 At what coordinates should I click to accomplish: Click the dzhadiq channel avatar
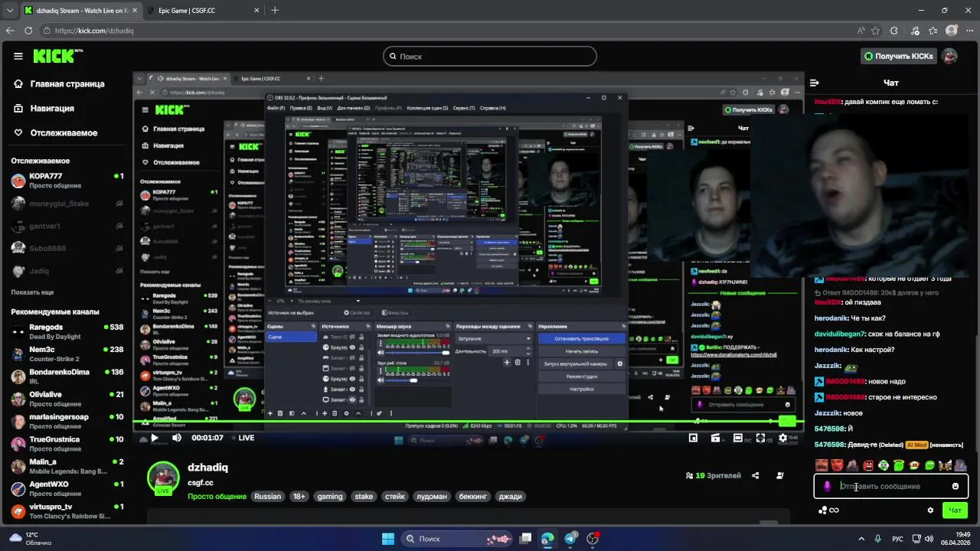163,477
